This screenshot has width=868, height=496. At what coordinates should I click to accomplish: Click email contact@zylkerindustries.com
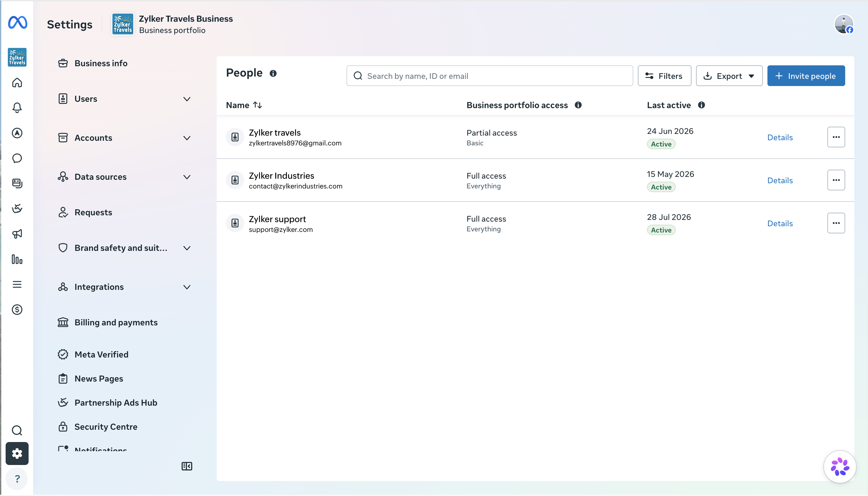point(295,186)
